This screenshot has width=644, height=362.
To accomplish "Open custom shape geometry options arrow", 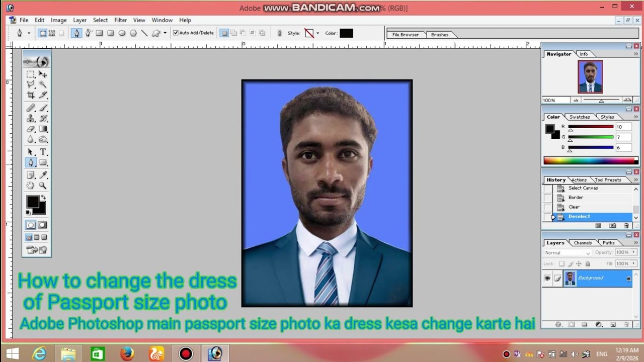I will 165,33.
